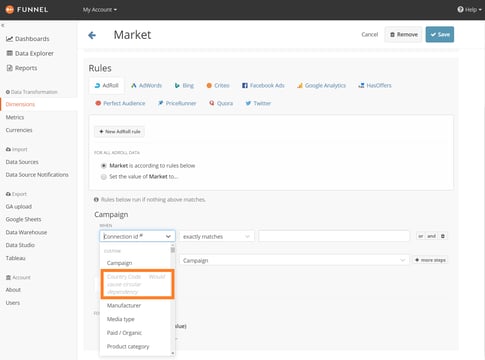The height and width of the screenshot is (360, 485).
Task: Click the Facebook Ads logo icon
Action: pos(245,86)
